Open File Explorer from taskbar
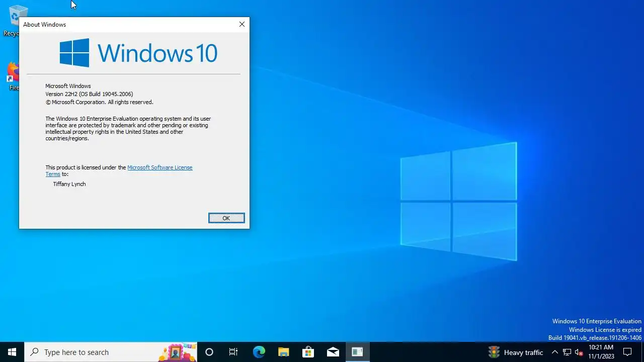Image resolution: width=644 pixels, height=362 pixels. pyautogui.click(x=283, y=352)
